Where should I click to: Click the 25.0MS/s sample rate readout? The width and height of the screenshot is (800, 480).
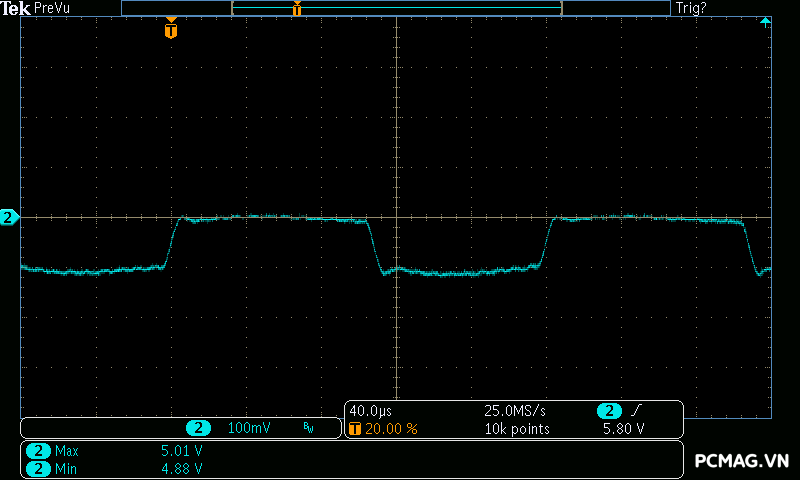[x=515, y=411]
